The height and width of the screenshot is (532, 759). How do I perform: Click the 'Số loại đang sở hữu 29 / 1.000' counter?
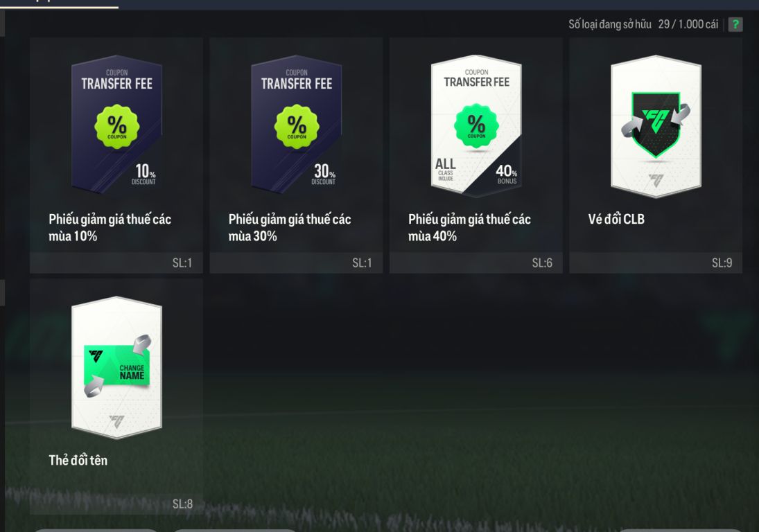point(643,24)
